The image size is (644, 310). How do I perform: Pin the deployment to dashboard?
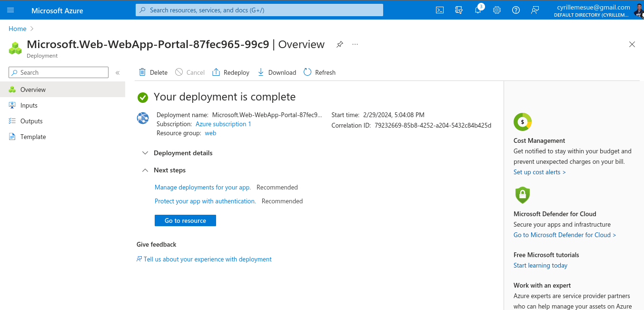(x=339, y=44)
